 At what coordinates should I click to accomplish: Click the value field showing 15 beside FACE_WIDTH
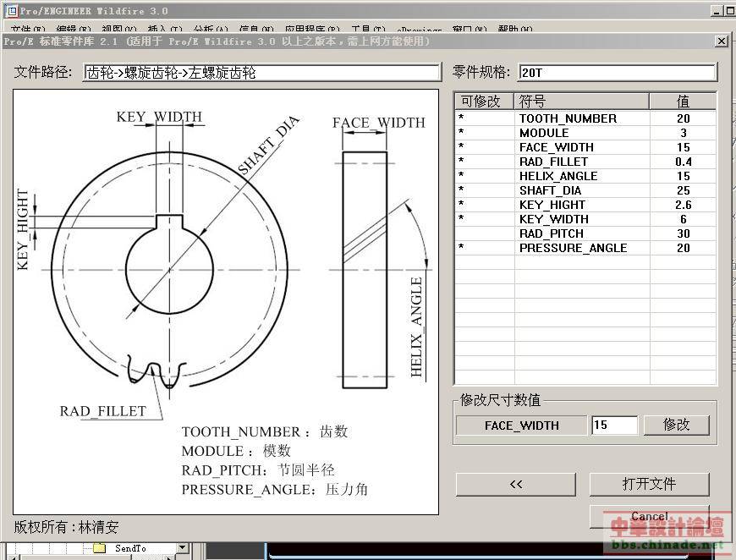(x=614, y=425)
